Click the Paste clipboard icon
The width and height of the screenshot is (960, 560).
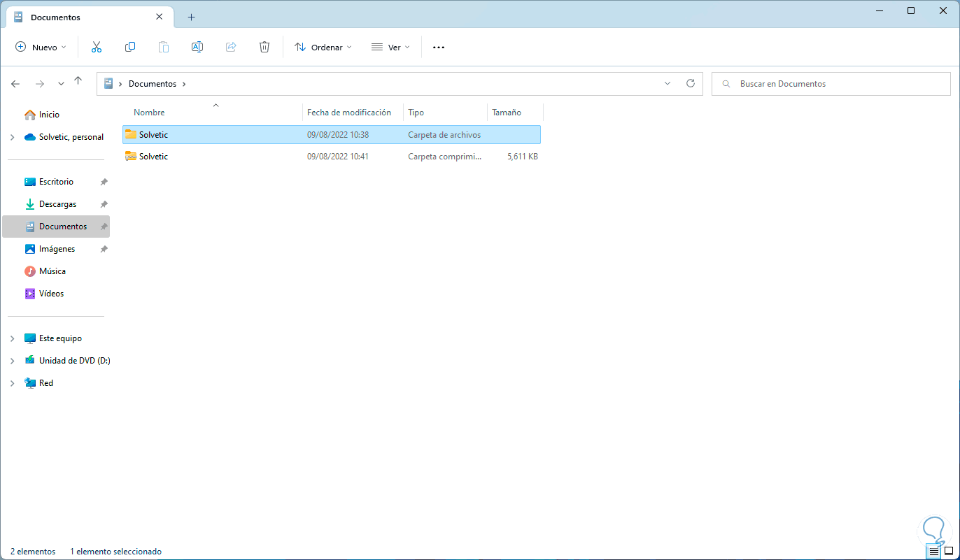(164, 47)
